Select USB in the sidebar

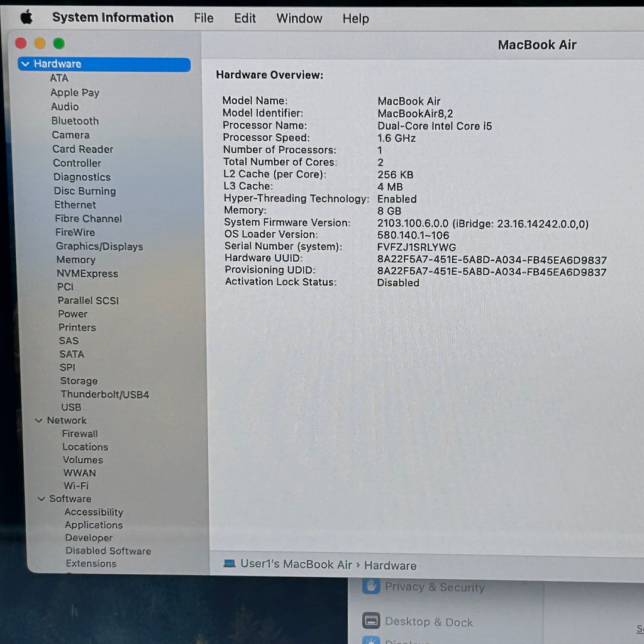pos(72,408)
